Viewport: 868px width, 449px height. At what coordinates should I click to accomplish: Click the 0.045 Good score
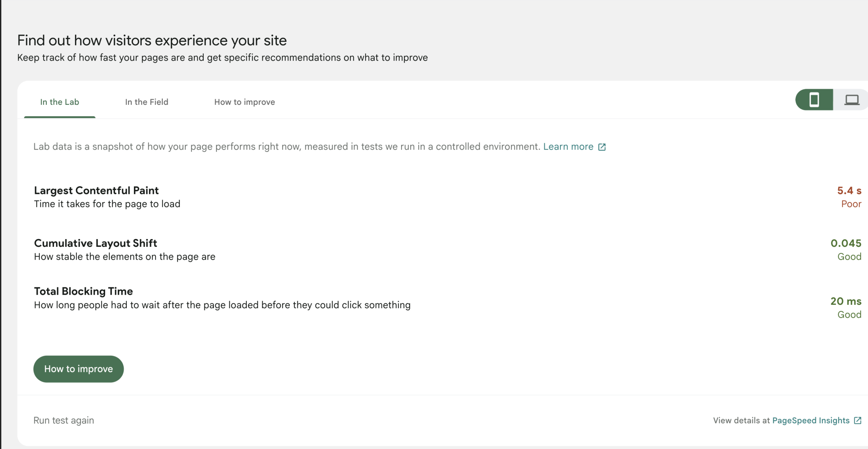tap(846, 249)
